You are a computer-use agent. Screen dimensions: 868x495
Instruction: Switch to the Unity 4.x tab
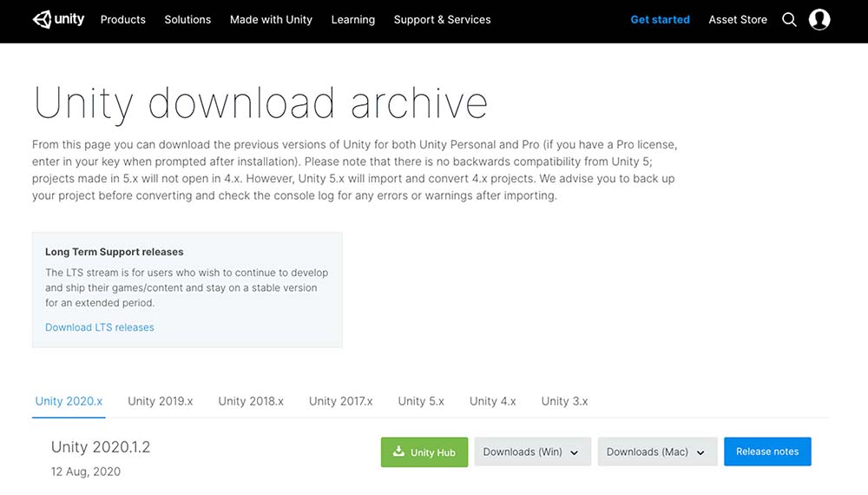[493, 401]
